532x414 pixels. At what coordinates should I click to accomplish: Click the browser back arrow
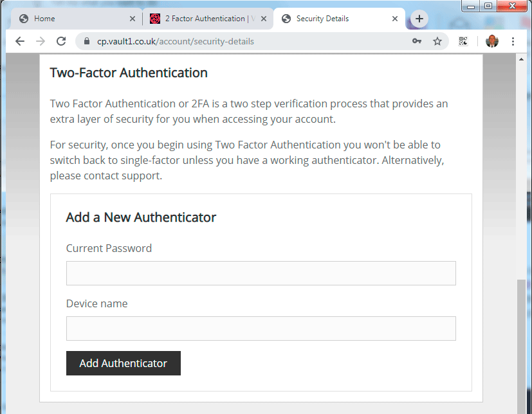(x=20, y=41)
